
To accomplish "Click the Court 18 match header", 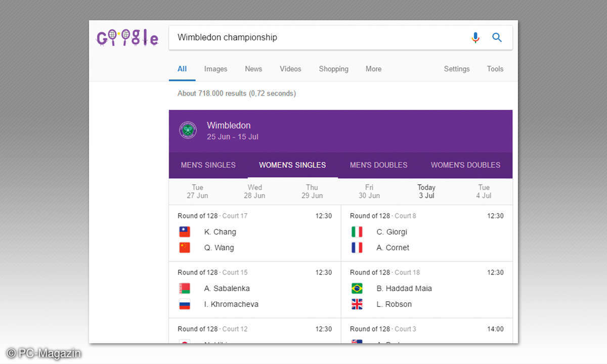I will pyautogui.click(x=385, y=272).
